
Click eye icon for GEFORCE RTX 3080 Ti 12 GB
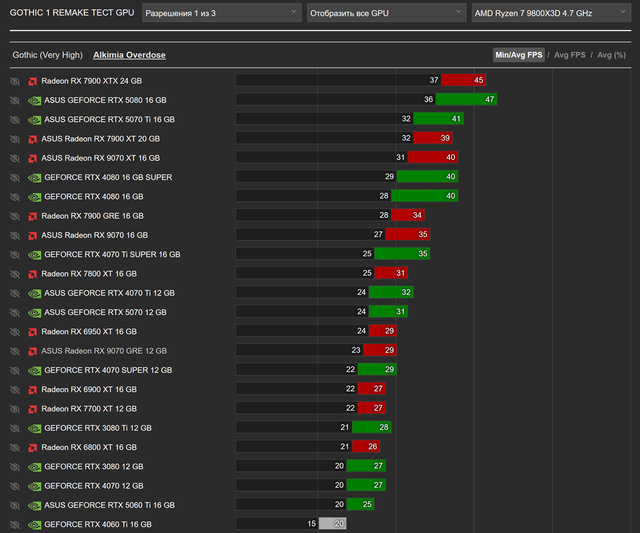click(x=15, y=429)
